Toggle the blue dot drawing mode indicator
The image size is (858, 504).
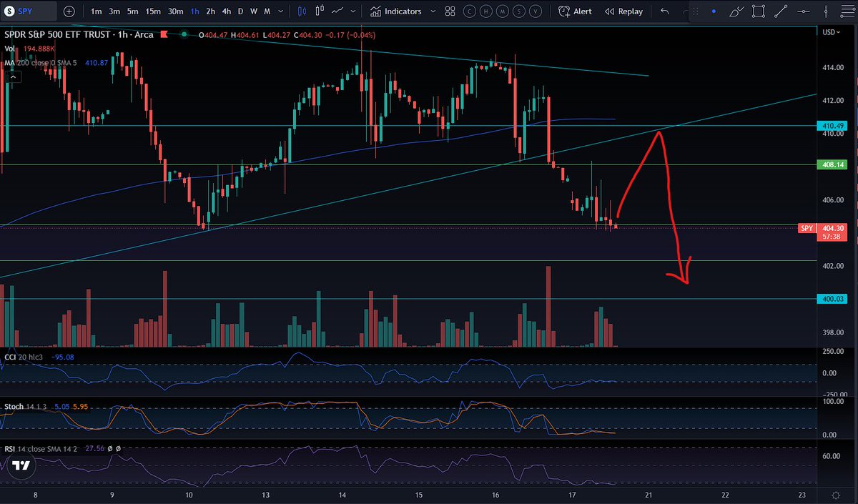click(714, 11)
